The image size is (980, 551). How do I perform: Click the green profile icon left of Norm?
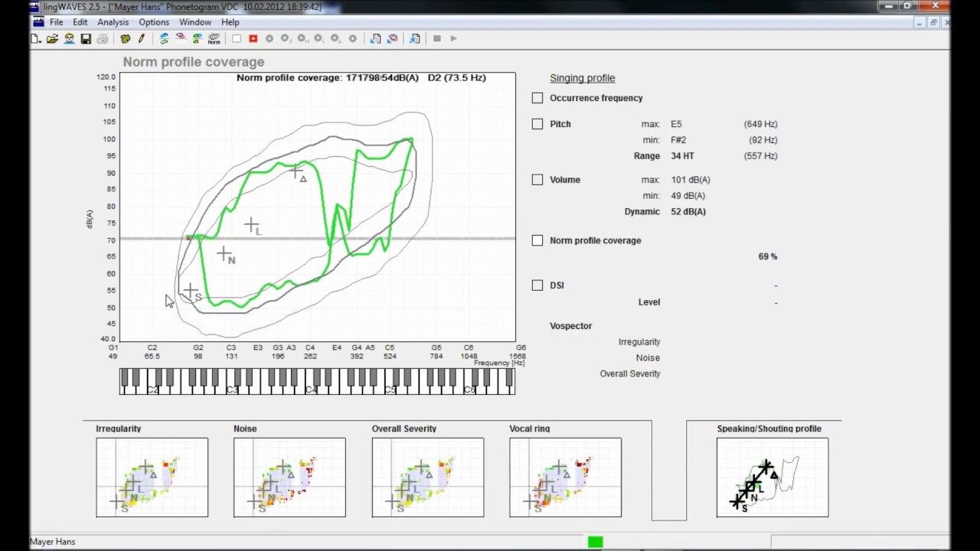pos(197,38)
